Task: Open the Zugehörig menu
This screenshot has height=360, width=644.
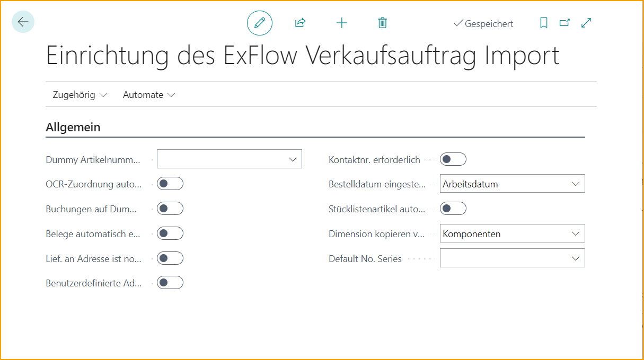Action: point(78,94)
